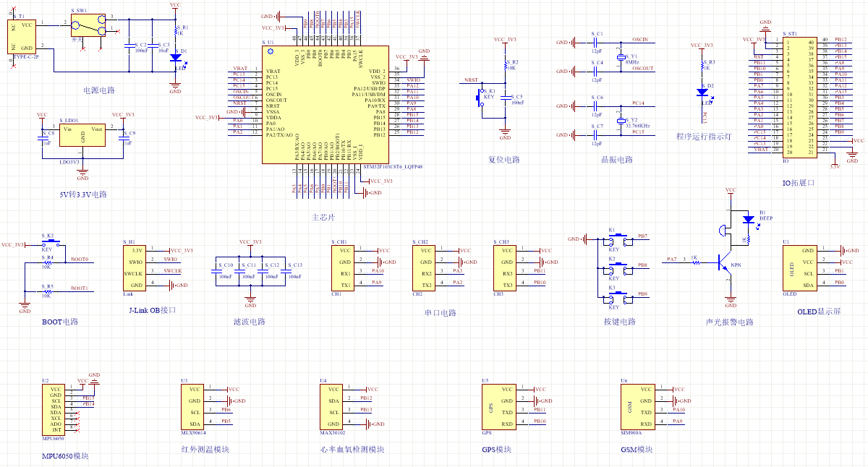Select the 串口电路 label
Viewport: 868px width, 467px height.
point(441,313)
